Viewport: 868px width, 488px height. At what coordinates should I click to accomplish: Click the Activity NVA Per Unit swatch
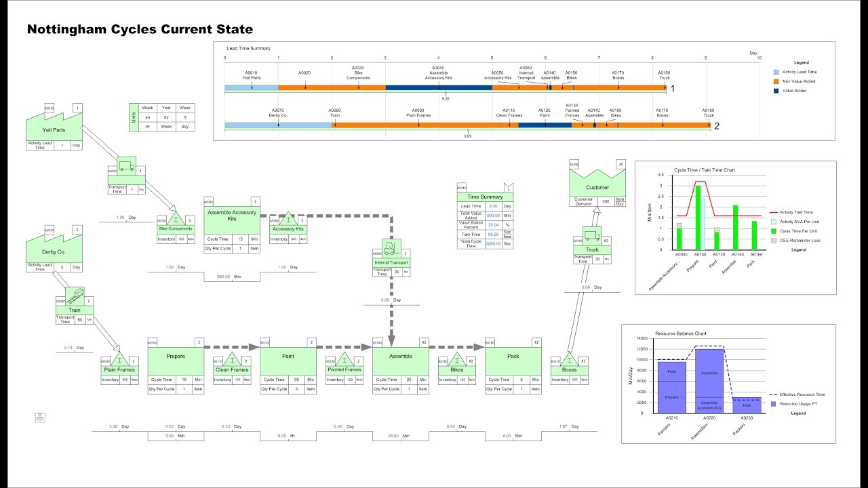(x=773, y=222)
